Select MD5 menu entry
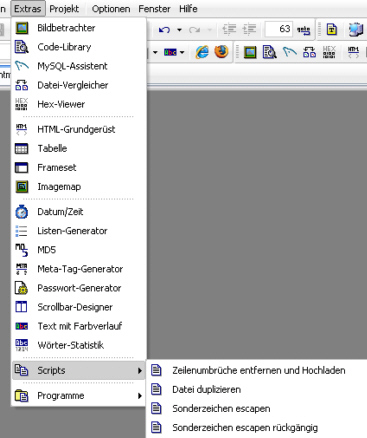The height and width of the screenshot is (438, 367). click(79, 250)
